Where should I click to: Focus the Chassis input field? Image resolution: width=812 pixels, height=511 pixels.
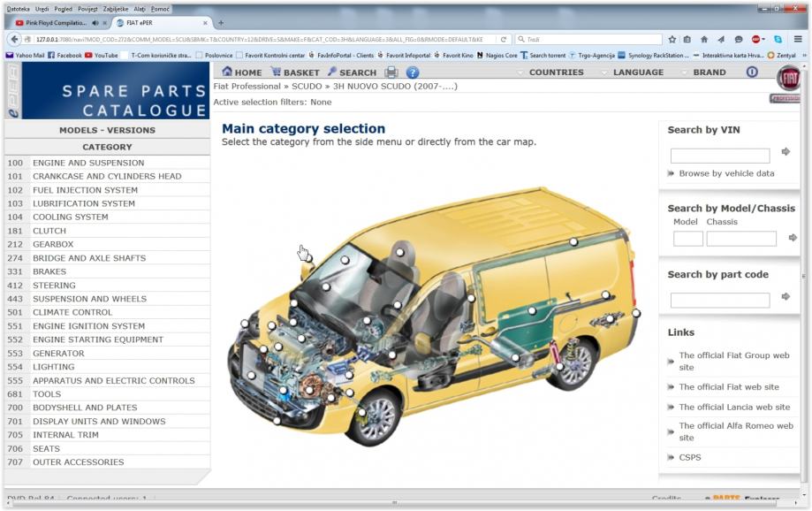(741, 239)
